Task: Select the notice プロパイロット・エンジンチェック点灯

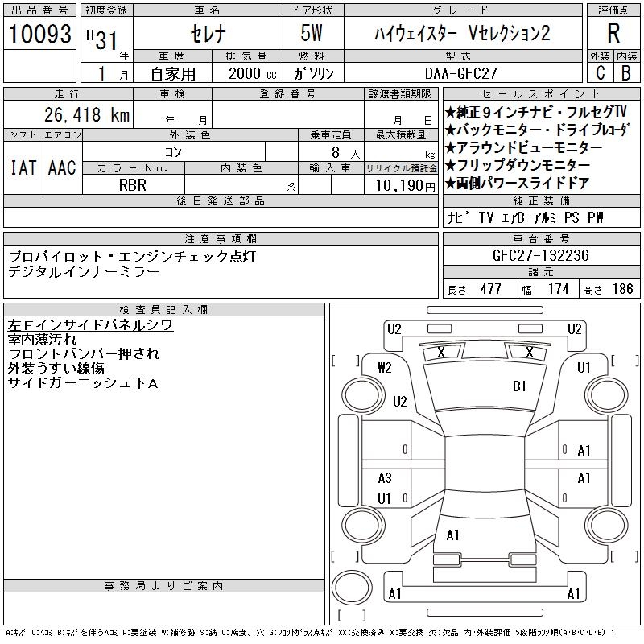Action: [x=132, y=257]
